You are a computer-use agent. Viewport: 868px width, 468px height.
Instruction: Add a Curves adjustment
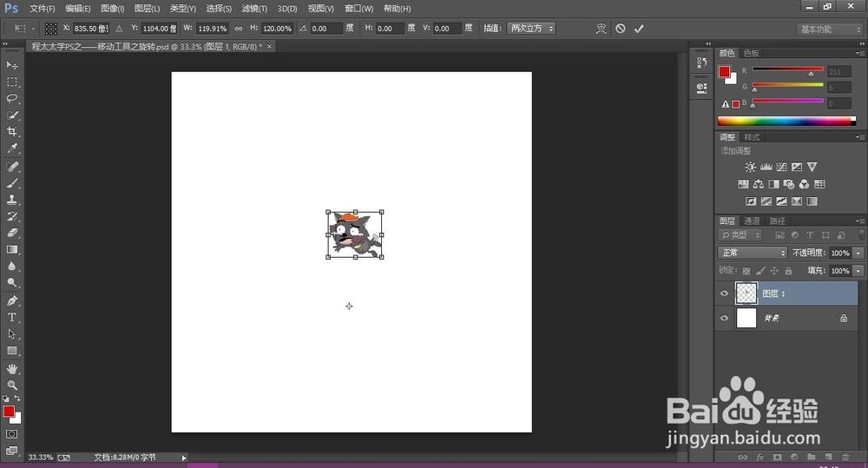coord(781,167)
